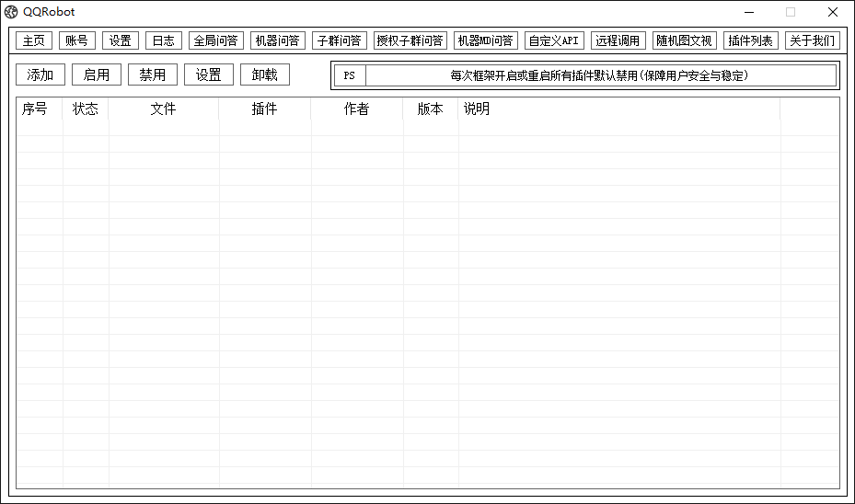Open the 远程调用 tab

[x=618, y=40]
